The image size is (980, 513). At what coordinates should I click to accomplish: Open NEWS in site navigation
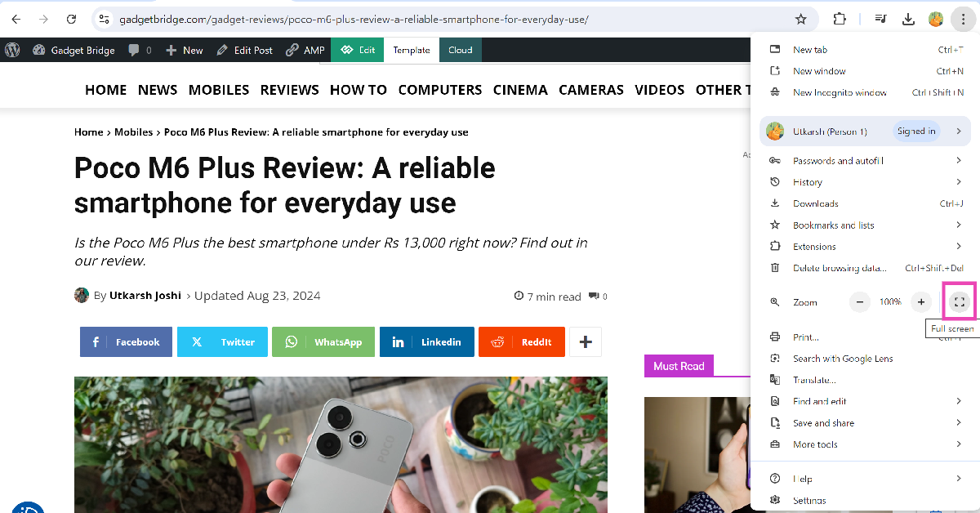click(158, 90)
